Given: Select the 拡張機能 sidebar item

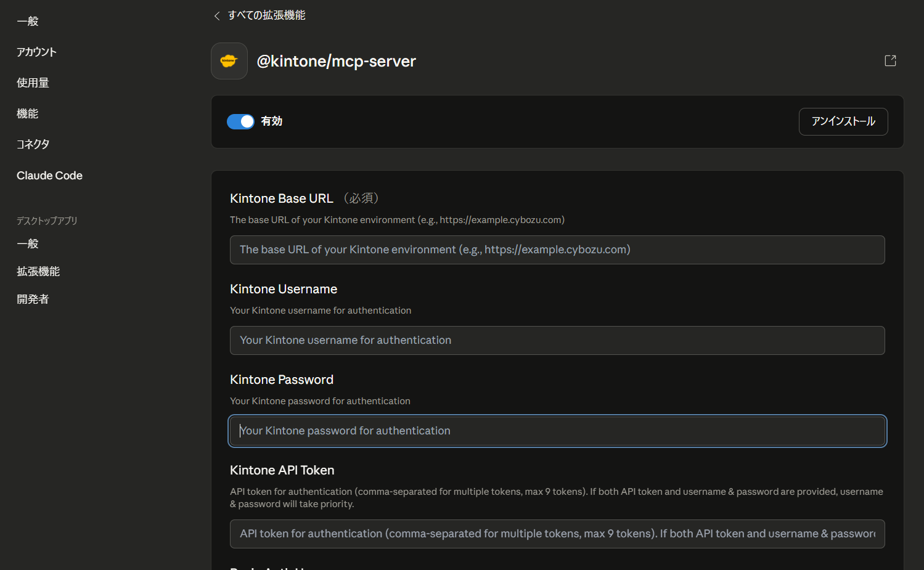Looking at the screenshot, I should 38,272.
